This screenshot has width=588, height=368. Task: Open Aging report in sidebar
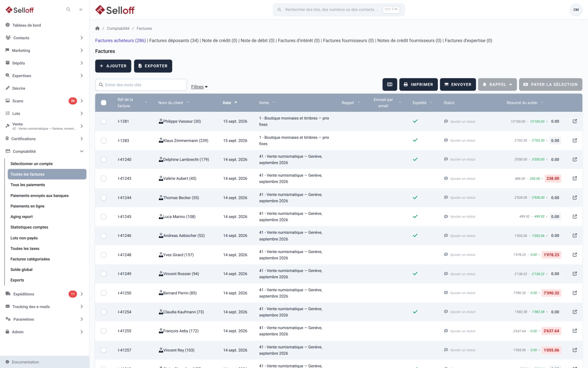pos(22,217)
